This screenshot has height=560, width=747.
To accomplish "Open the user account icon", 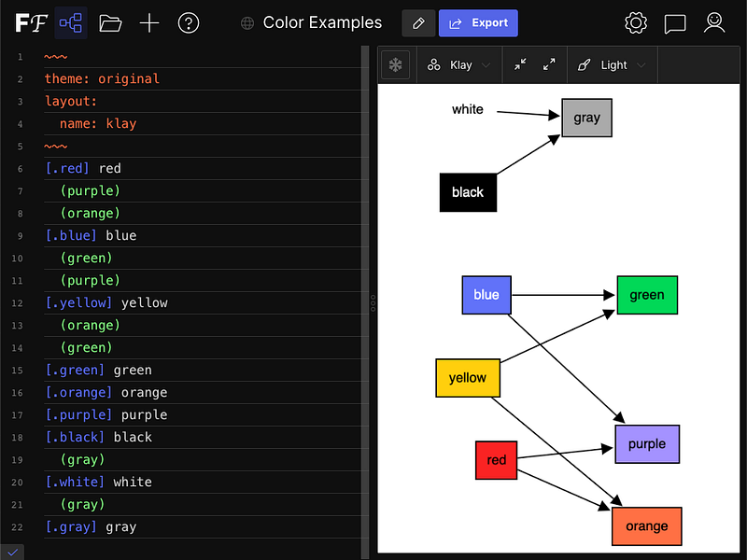I will click(714, 22).
